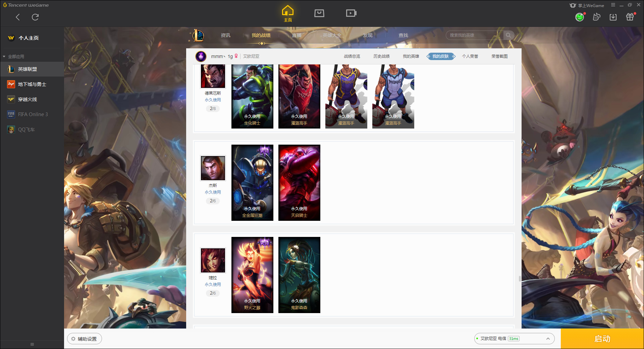Image resolution: width=644 pixels, height=349 pixels.
Task: Open the gift box icon
Action: [x=630, y=17]
